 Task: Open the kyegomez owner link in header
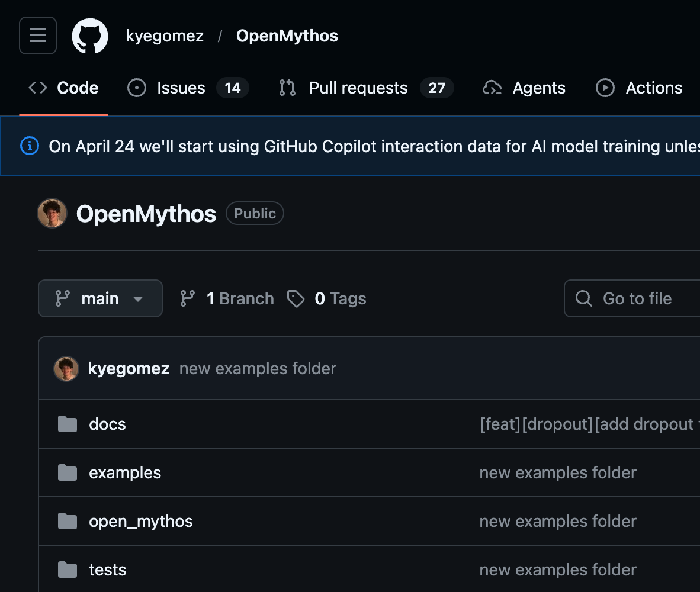tap(165, 36)
